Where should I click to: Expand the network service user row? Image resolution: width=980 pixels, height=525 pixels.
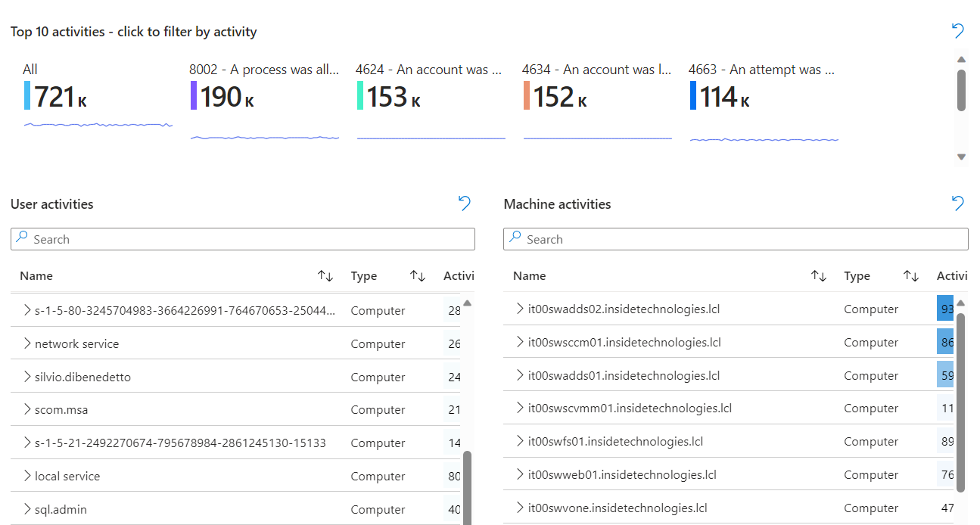[x=27, y=343]
